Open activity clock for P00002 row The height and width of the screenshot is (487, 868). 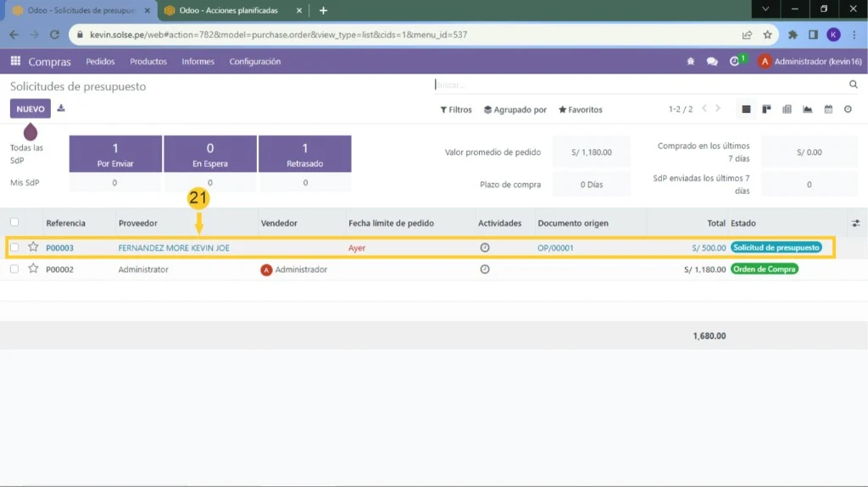485,269
